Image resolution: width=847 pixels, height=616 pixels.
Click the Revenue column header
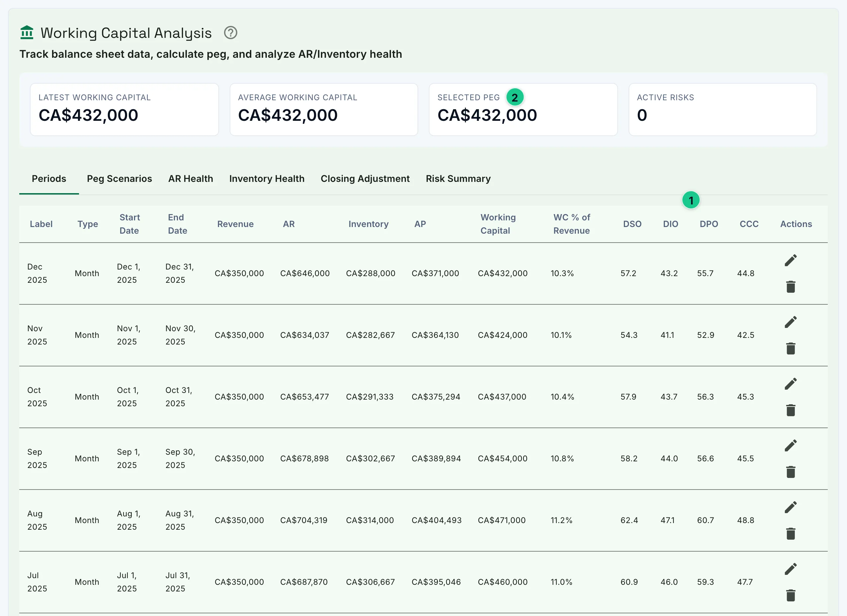click(x=235, y=224)
